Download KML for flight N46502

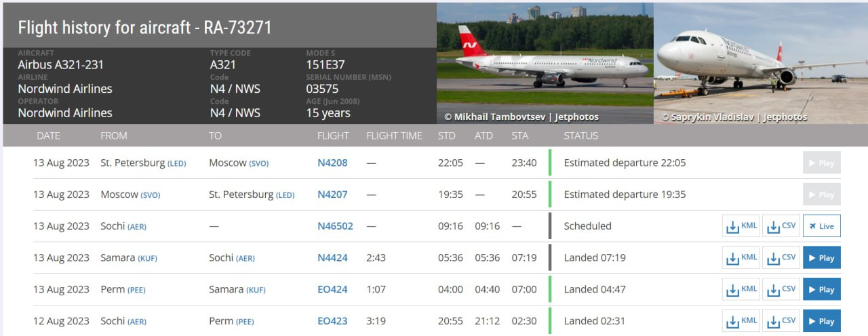[741, 226]
